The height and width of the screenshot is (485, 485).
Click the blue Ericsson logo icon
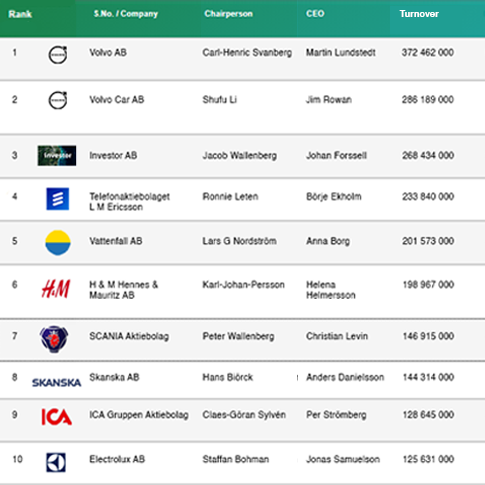point(58,199)
